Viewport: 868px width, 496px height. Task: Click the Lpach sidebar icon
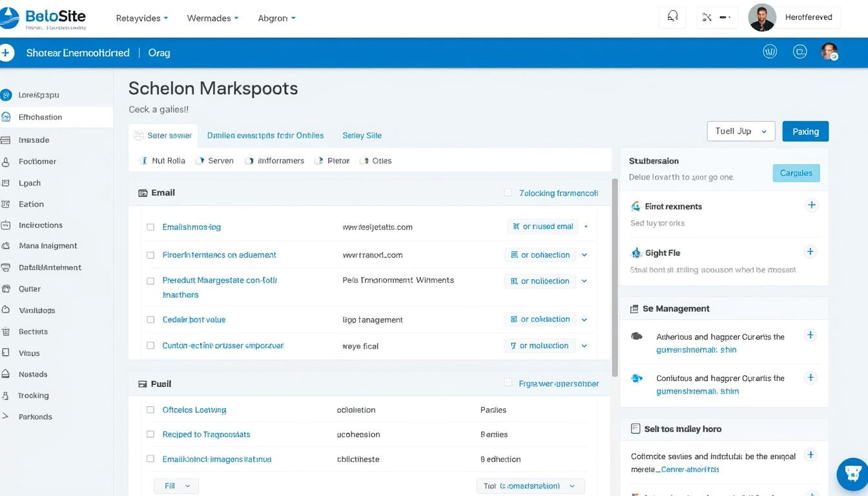pos(6,183)
